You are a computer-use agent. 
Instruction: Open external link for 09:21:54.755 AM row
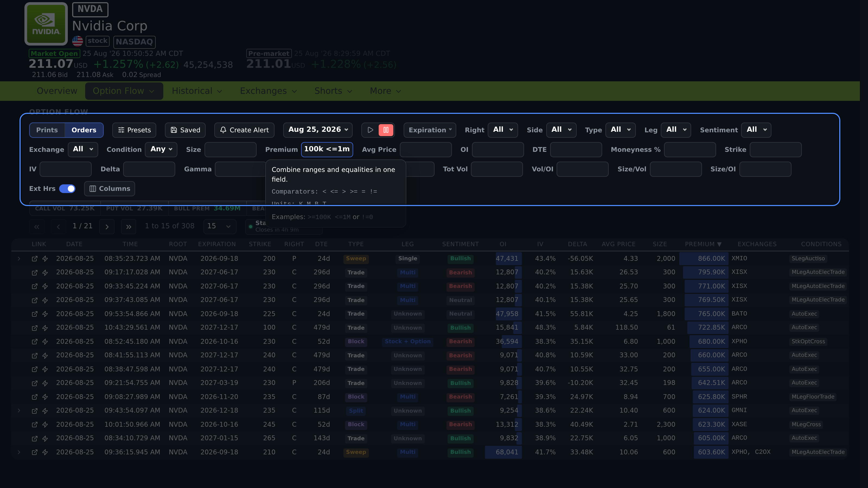34,383
